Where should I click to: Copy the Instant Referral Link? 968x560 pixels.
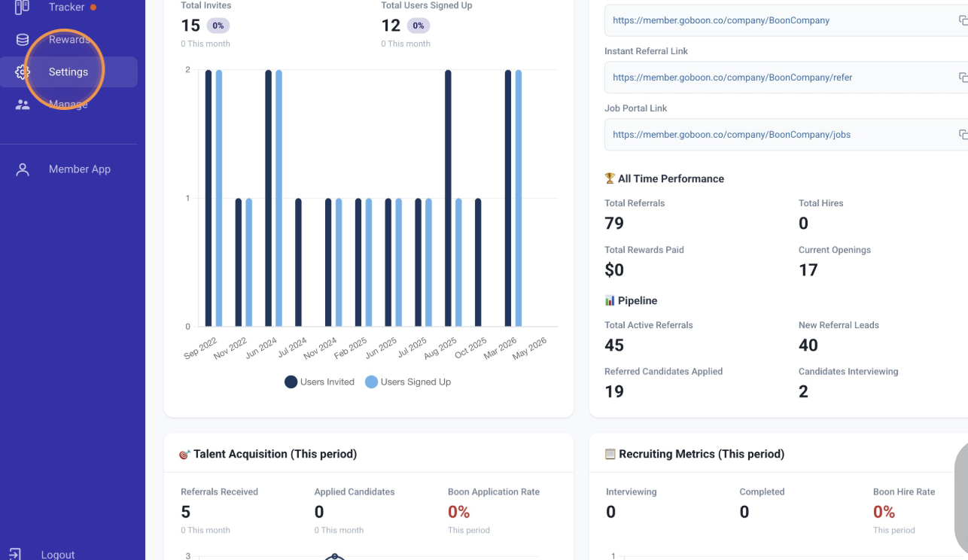click(x=963, y=78)
